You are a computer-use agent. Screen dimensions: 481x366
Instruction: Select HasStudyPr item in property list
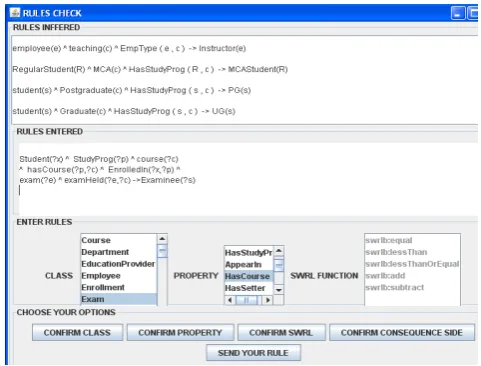pyautogui.click(x=249, y=253)
